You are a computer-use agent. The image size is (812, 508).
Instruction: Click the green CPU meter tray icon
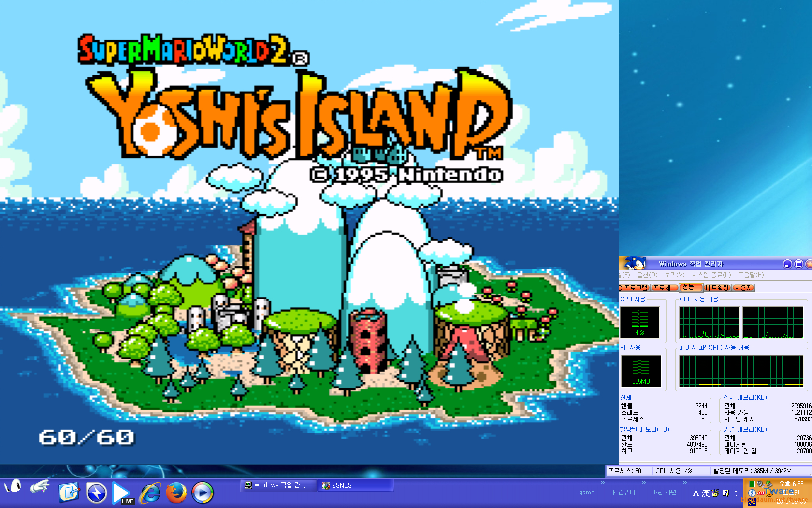click(752, 484)
